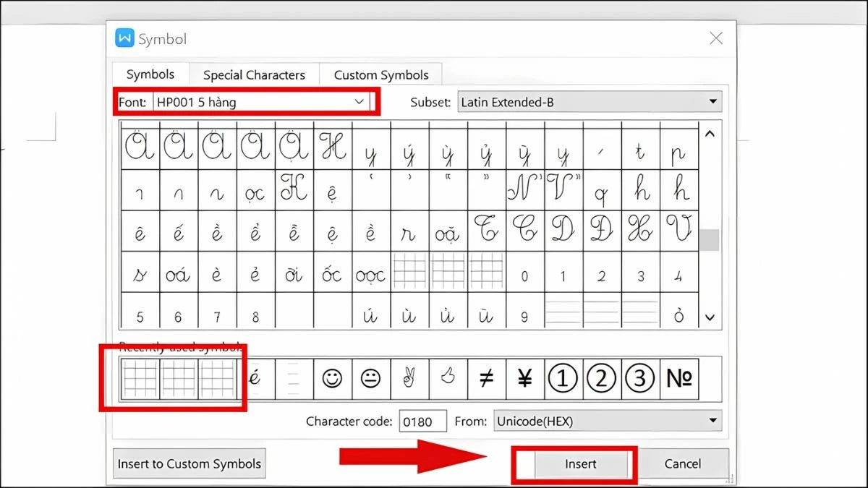This screenshot has height=488, width=868.
Task: Click the Cancel button
Action: point(683,463)
